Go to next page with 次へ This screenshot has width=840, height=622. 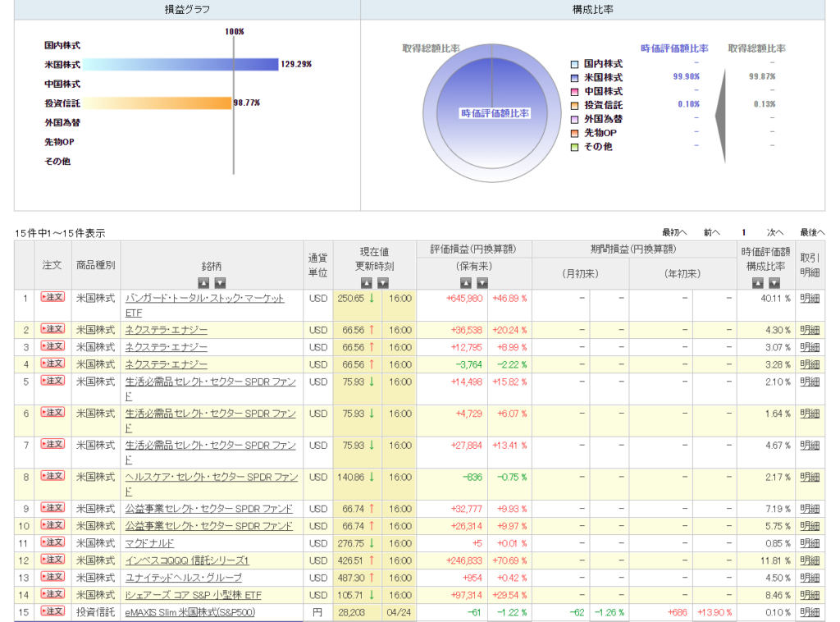pos(775,232)
